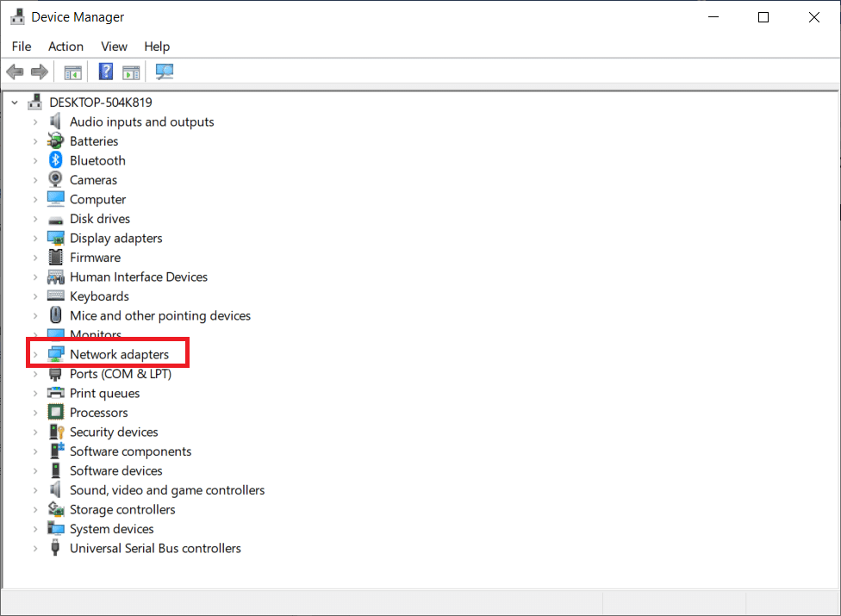Click the Batteries category icon
Screen dimensions: 841x616
click(x=56, y=141)
